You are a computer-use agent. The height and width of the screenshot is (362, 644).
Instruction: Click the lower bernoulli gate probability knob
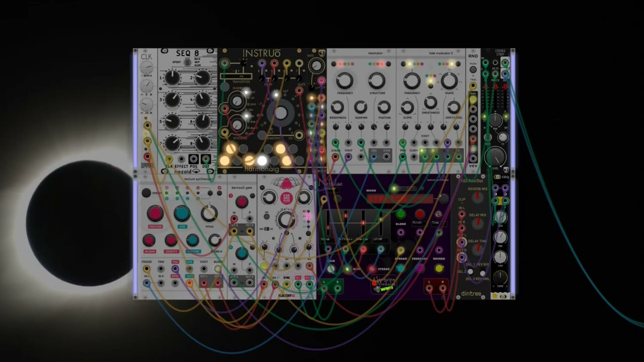242,253
